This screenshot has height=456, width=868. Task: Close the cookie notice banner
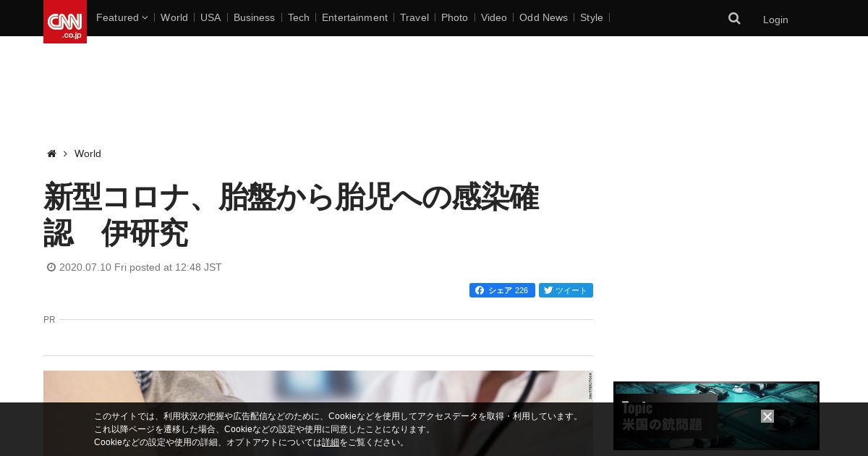[x=767, y=416]
